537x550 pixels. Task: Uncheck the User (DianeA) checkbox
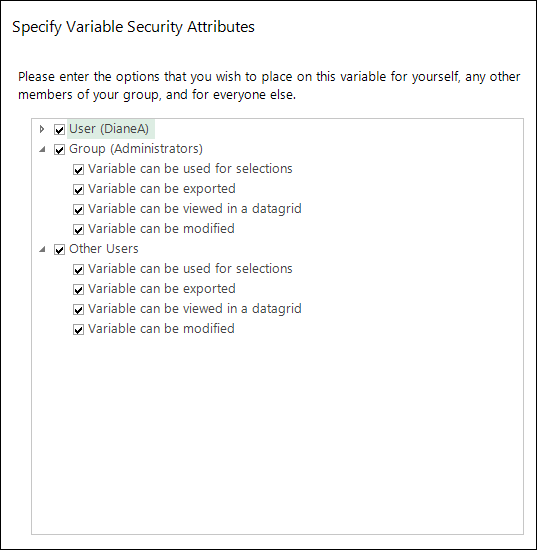tap(59, 129)
